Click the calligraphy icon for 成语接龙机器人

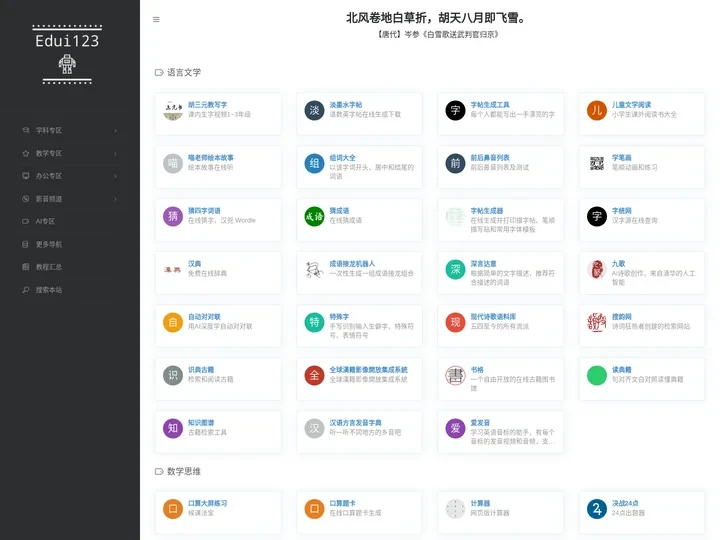pos(314,270)
